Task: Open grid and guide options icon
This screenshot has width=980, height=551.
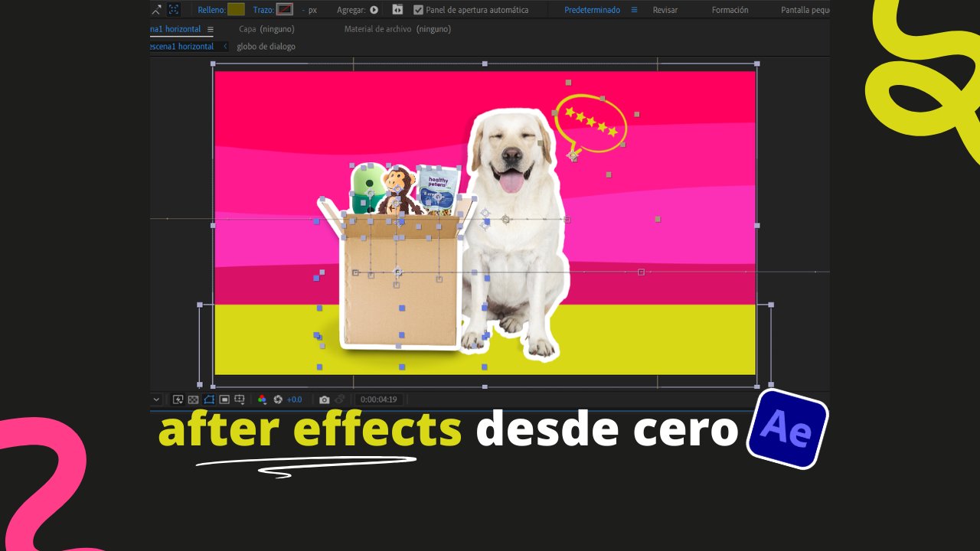Action: click(240, 399)
